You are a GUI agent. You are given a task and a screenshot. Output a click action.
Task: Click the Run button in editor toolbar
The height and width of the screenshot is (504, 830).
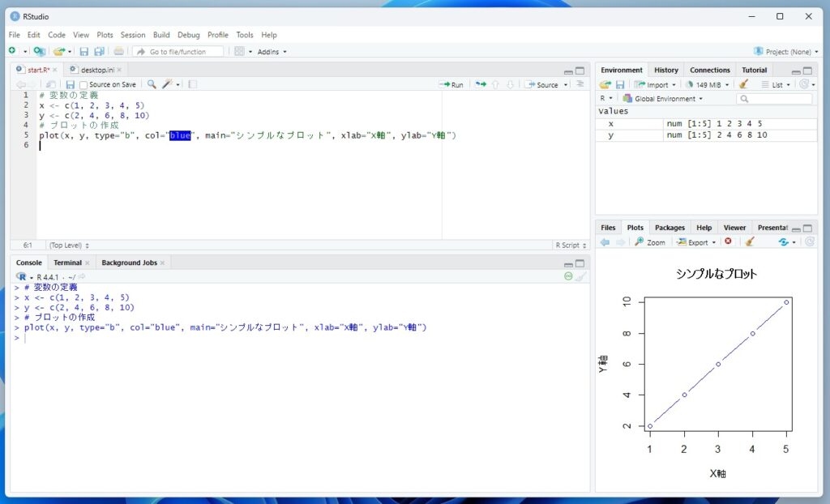coord(451,85)
